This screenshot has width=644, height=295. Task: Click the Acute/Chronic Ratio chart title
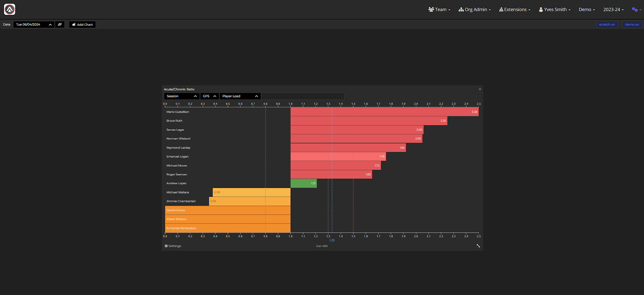pos(179,89)
